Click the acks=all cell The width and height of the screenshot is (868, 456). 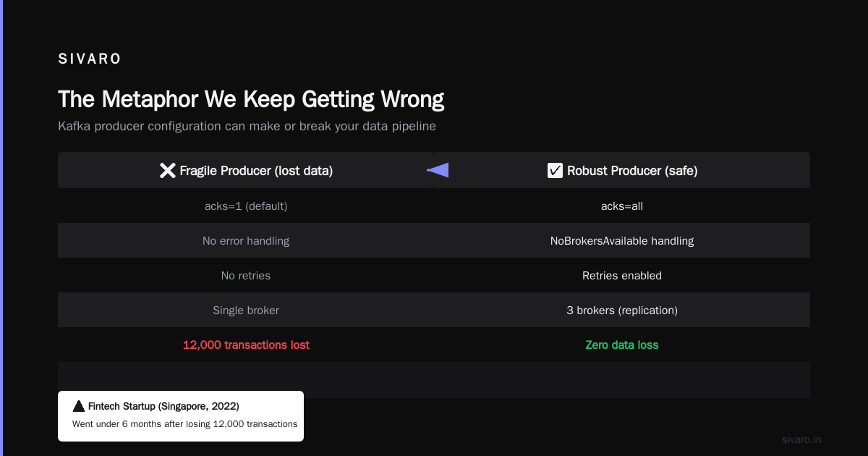coord(622,206)
